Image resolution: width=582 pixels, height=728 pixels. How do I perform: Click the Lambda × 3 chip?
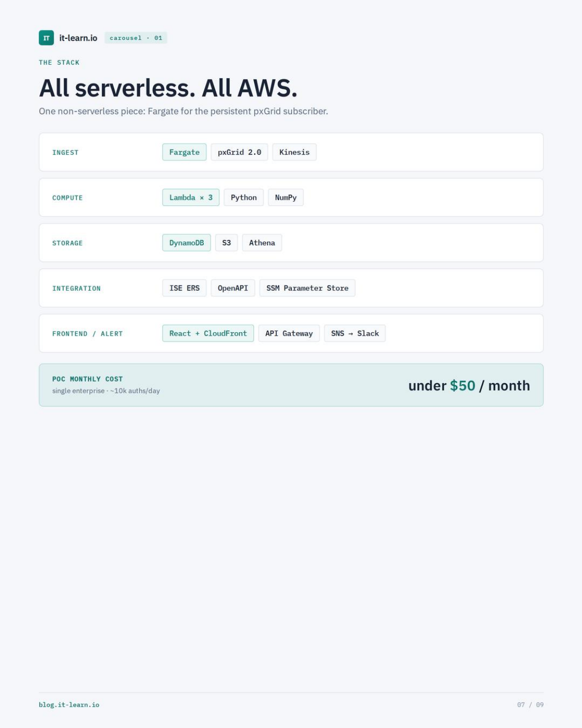coord(191,198)
